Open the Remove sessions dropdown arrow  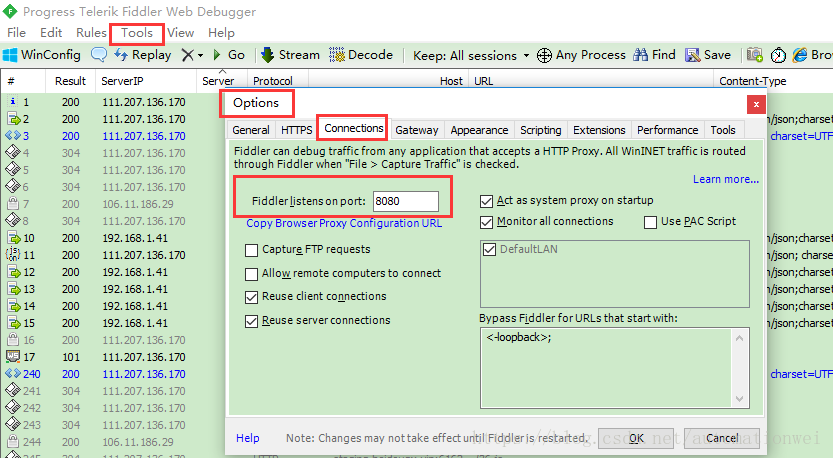200,55
